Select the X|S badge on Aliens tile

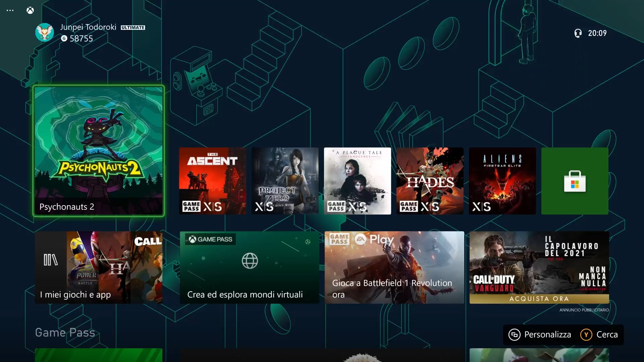482,206
